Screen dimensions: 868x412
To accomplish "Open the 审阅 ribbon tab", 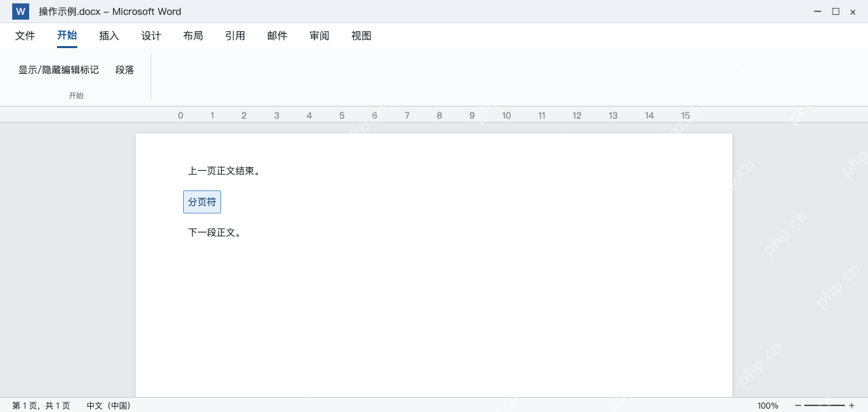I will [x=319, y=36].
